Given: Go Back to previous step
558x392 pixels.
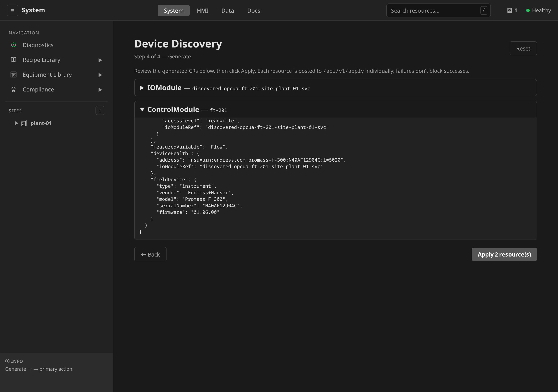Looking at the screenshot, I should pos(150,254).
